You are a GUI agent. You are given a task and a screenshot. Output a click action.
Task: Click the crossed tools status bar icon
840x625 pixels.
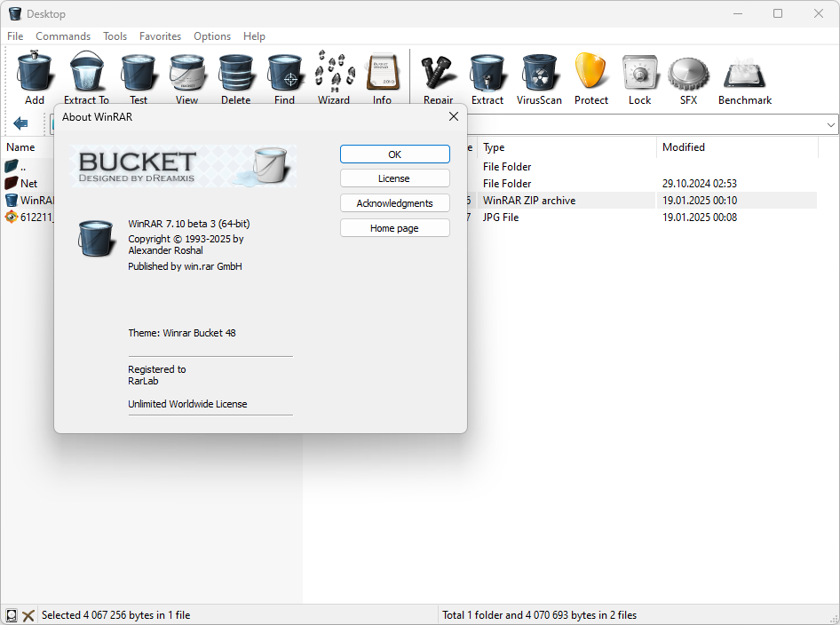point(28,615)
